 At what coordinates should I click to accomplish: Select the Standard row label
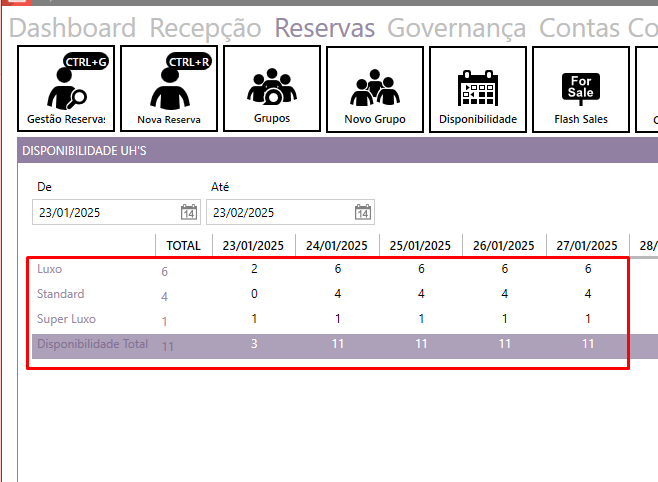(60, 294)
